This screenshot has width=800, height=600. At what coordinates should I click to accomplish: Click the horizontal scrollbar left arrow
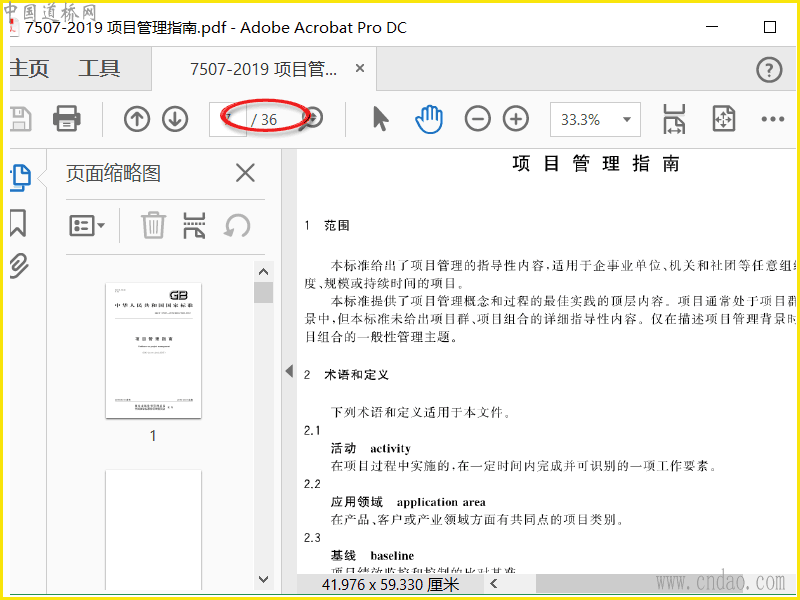pyautogui.click(x=493, y=584)
